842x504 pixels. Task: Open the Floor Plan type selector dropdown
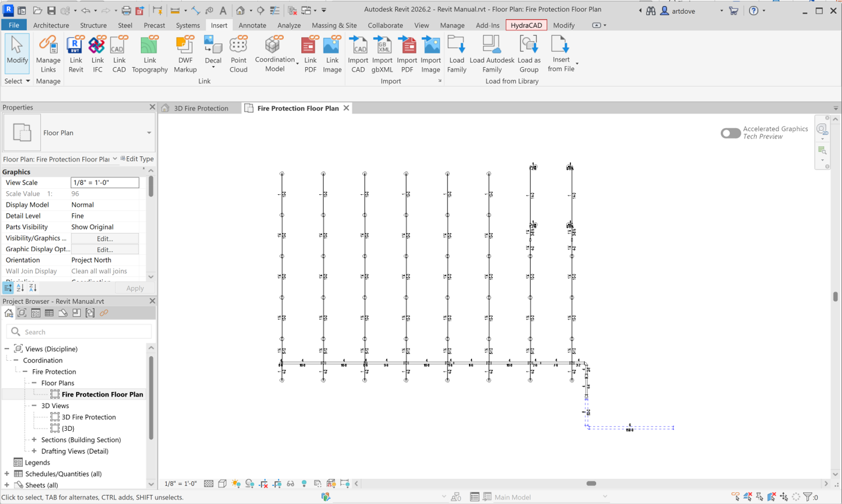(x=149, y=132)
